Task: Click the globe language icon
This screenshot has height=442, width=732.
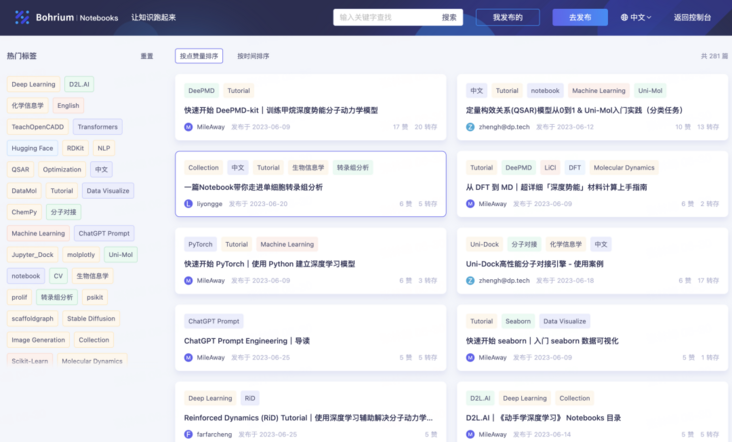Action: click(x=624, y=17)
